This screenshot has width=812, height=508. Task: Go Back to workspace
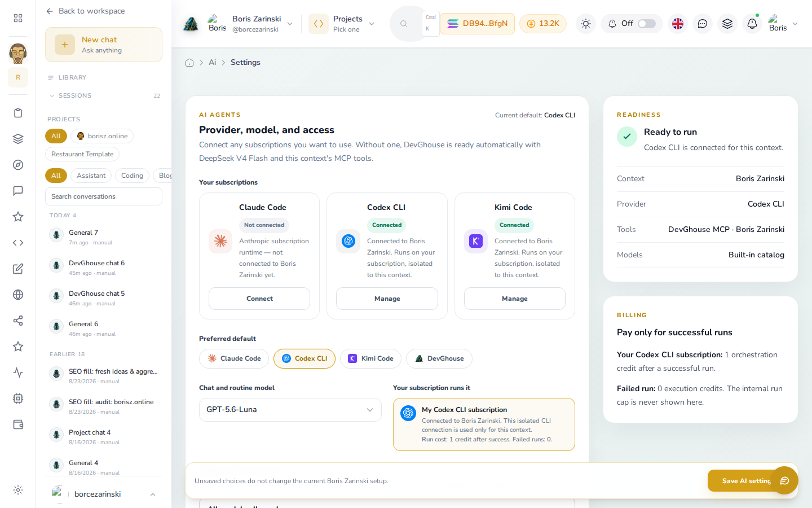tap(86, 11)
